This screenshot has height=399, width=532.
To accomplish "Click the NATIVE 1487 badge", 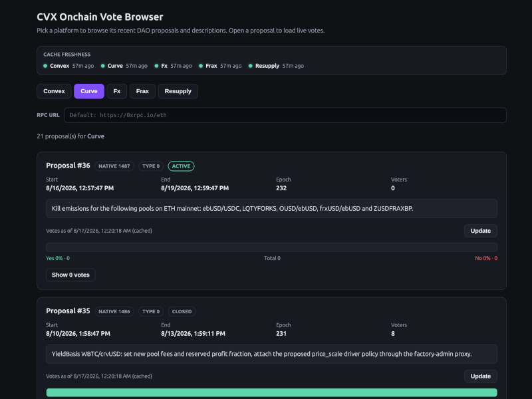I will (x=114, y=166).
